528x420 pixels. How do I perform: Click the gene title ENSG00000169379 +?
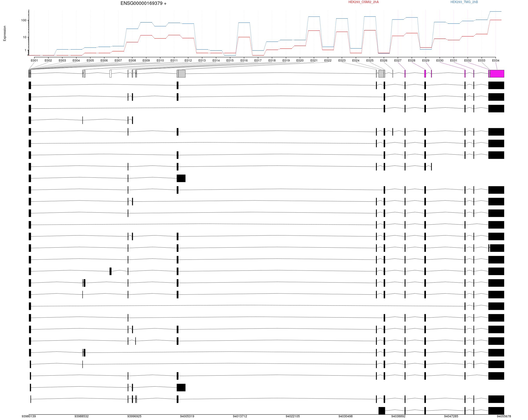pyautogui.click(x=143, y=4)
